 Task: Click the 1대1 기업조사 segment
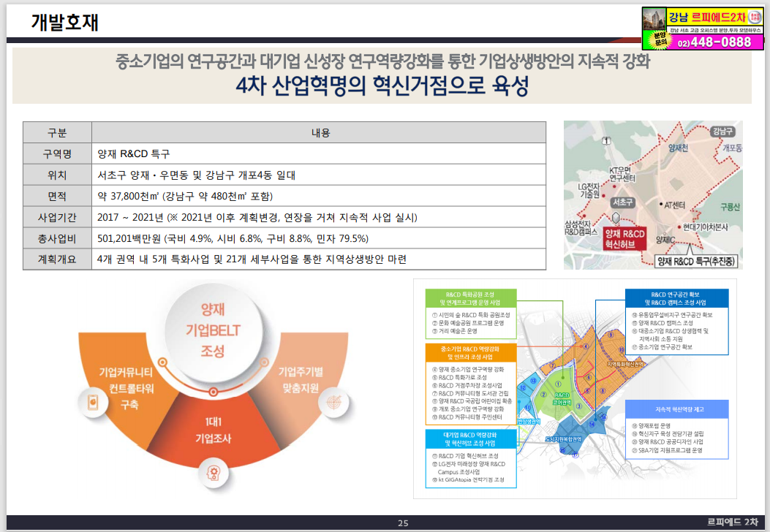(213, 430)
